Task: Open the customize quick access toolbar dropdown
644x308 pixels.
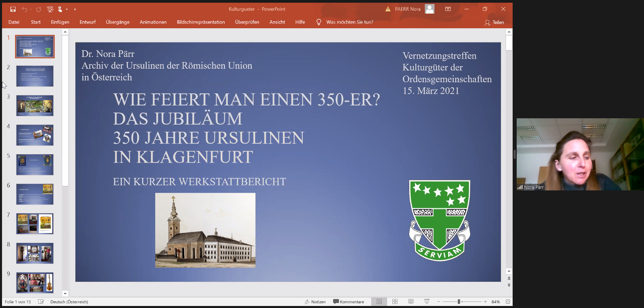Action: tap(75, 9)
